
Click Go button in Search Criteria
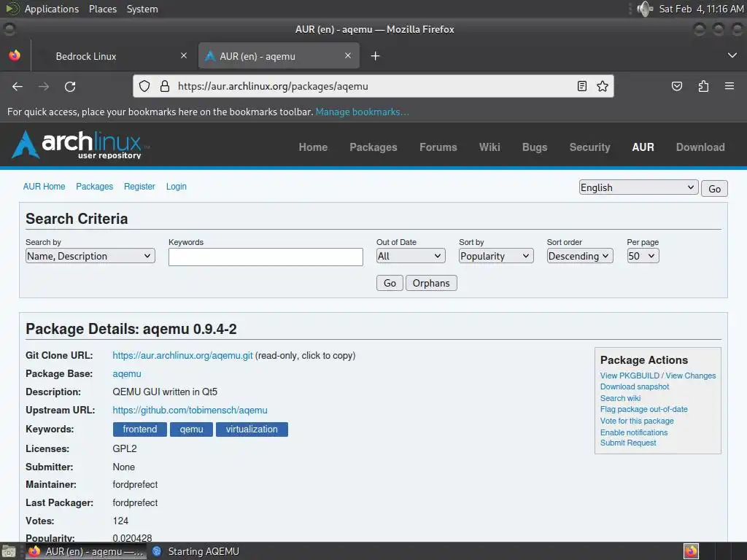(390, 283)
